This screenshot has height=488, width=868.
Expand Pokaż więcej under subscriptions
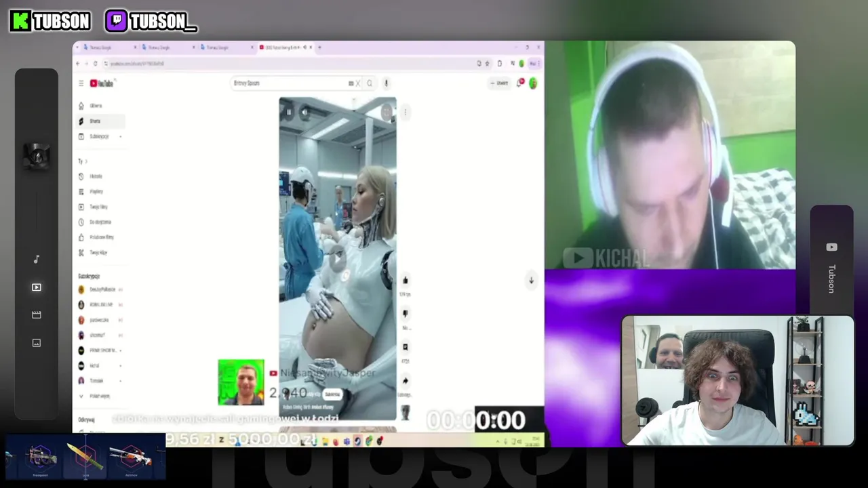(x=99, y=396)
